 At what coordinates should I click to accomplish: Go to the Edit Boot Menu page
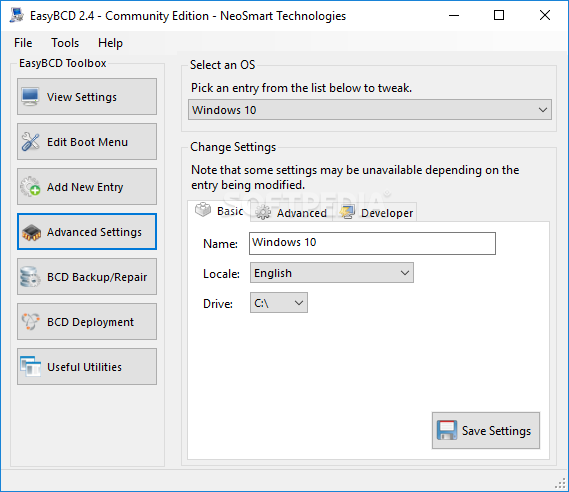87,142
